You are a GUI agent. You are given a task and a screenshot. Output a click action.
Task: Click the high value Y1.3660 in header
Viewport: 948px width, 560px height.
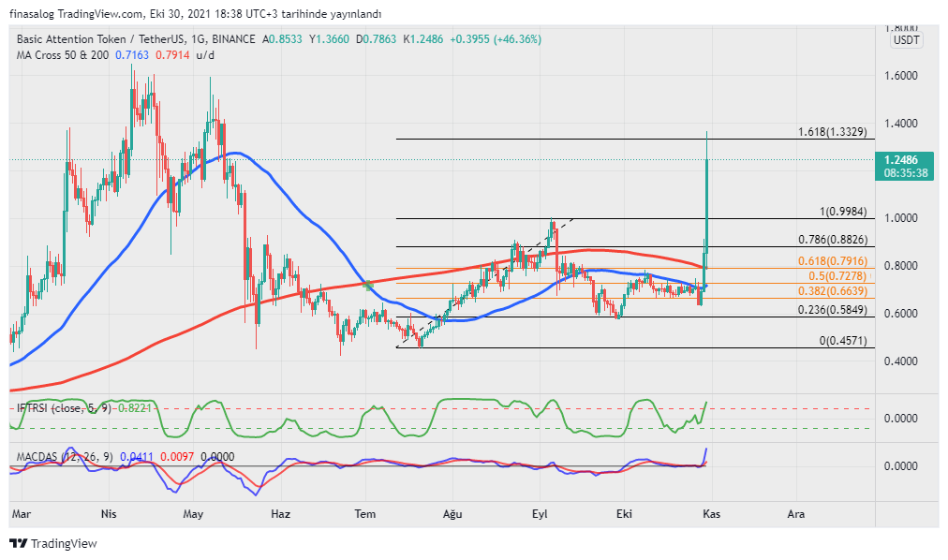(329, 39)
